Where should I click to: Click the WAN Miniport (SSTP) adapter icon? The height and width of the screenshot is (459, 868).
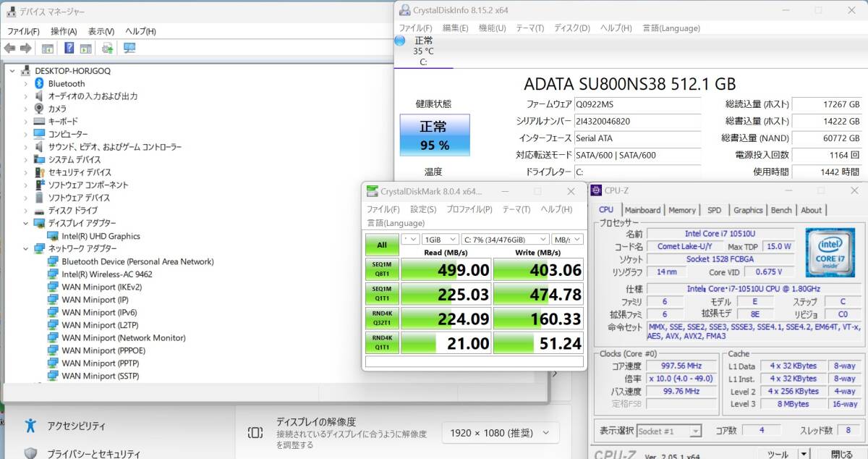[53, 376]
